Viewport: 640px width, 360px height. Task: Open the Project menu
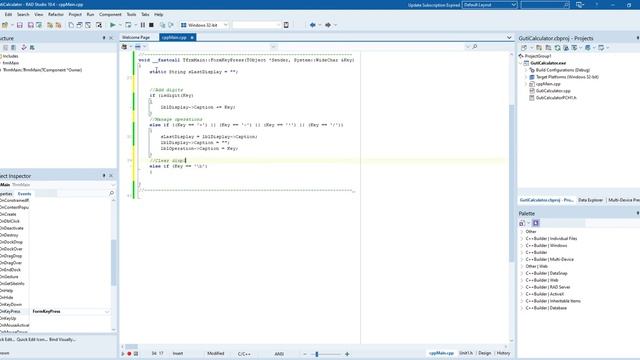[x=75, y=14]
